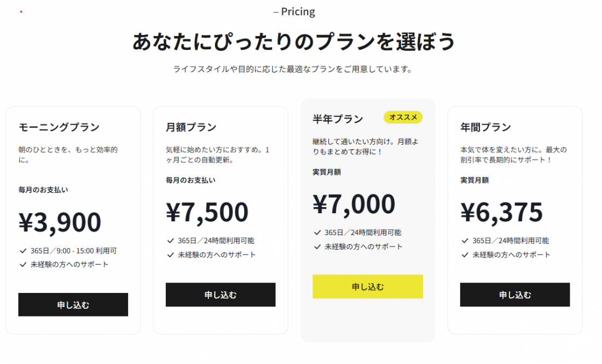Viewport: 602px width, 364px height.
Task: Click 半年プラン's 未経験の方へのサポート checkmark icon
Action: click(317, 246)
